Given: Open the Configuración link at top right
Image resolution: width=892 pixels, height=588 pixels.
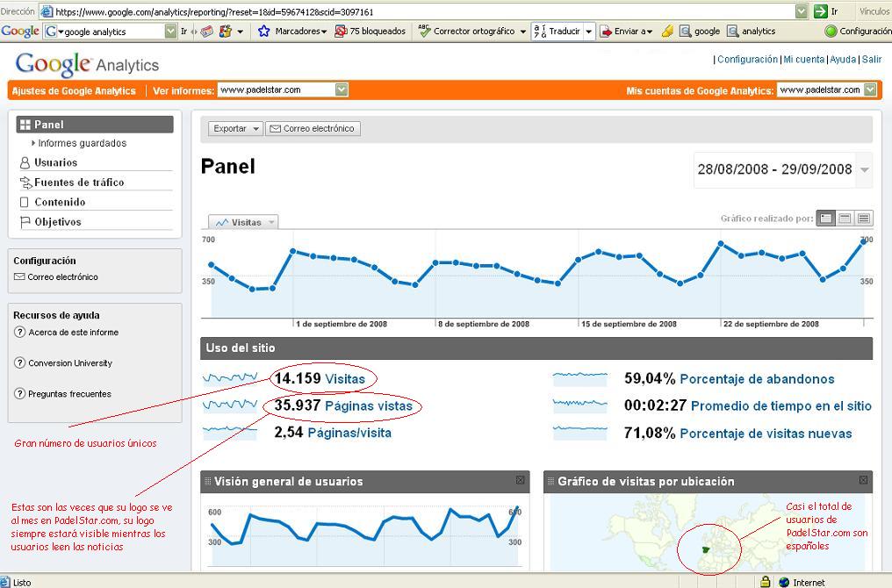Looking at the screenshot, I should click(747, 59).
